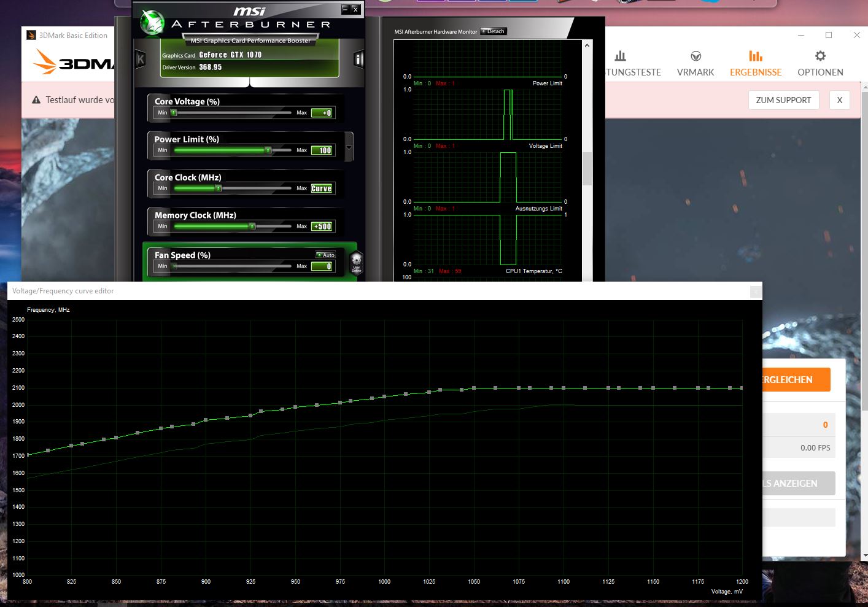Viewport: 868px width, 607px height.
Task: Detach the Afterburner Hardware Monitor
Action: pos(493,31)
